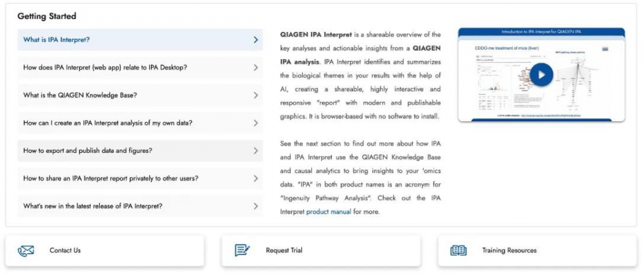
Task: Click the chevron next to What is IPA Interpret?
Action: pos(255,40)
